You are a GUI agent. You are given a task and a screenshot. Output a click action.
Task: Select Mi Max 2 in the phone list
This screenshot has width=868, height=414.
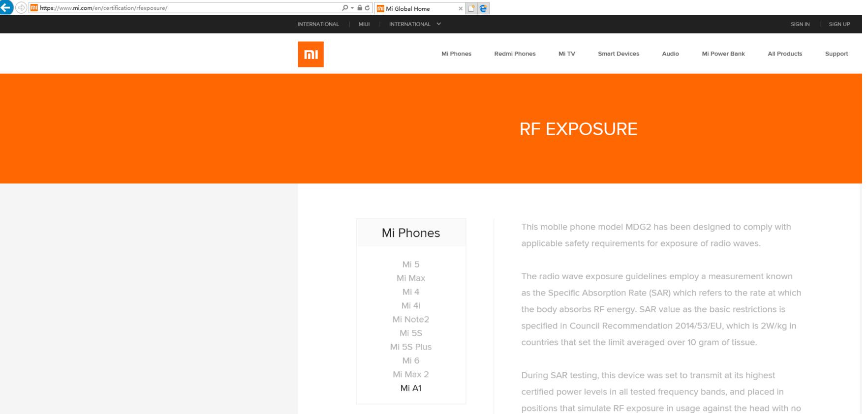click(x=411, y=375)
